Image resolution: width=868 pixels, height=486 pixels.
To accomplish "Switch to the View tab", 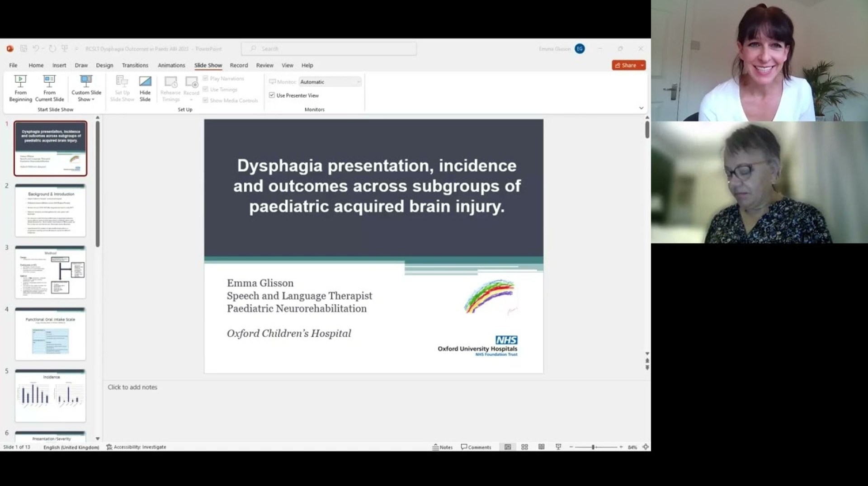I will coord(288,65).
